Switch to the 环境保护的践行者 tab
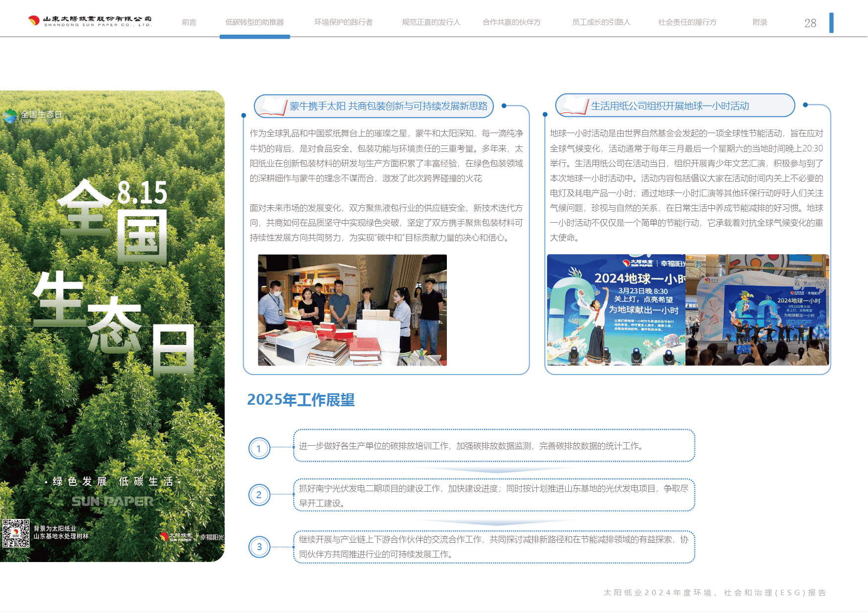The width and height of the screenshot is (868, 614). point(343,22)
